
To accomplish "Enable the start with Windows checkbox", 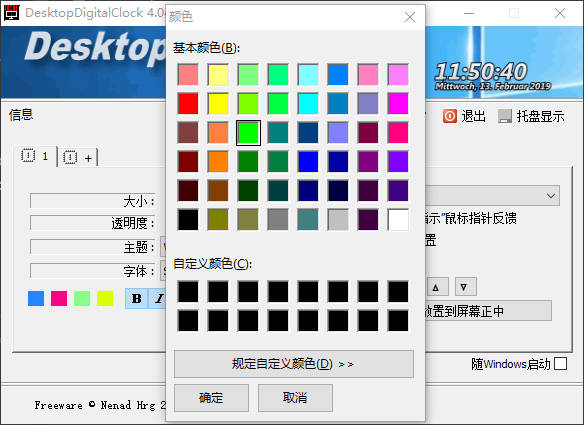I will [x=560, y=364].
